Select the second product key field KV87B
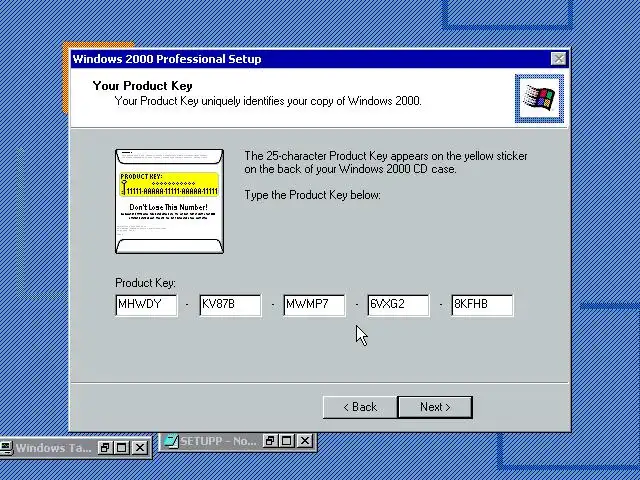The image size is (640, 480). pyautogui.click(x=231, y=305)
